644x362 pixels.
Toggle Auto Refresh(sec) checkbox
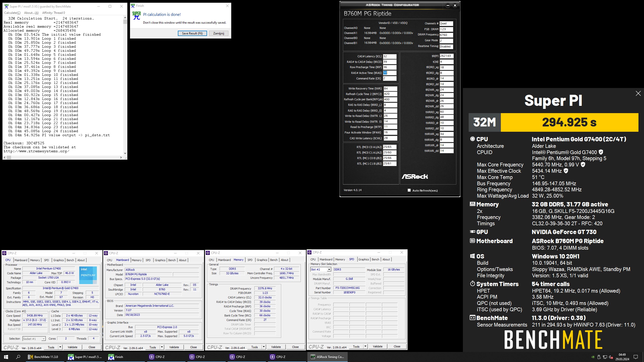[409, 190]
